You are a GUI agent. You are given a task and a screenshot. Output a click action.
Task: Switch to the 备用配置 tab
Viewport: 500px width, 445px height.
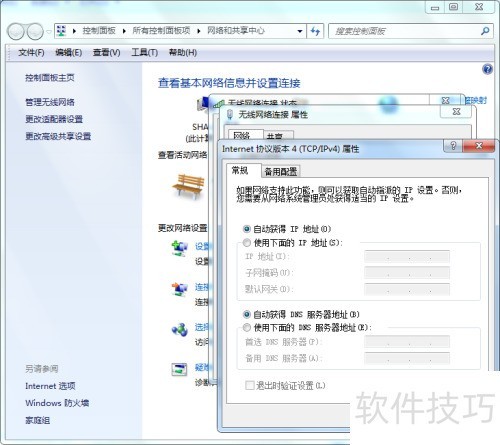click(280, 171)
